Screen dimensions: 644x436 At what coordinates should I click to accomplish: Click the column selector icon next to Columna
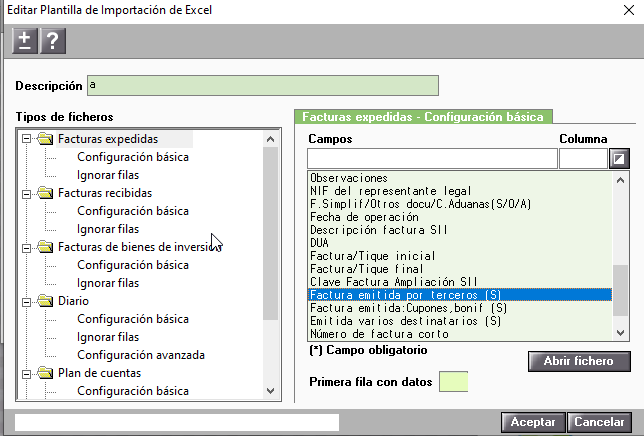click(619, 158)
